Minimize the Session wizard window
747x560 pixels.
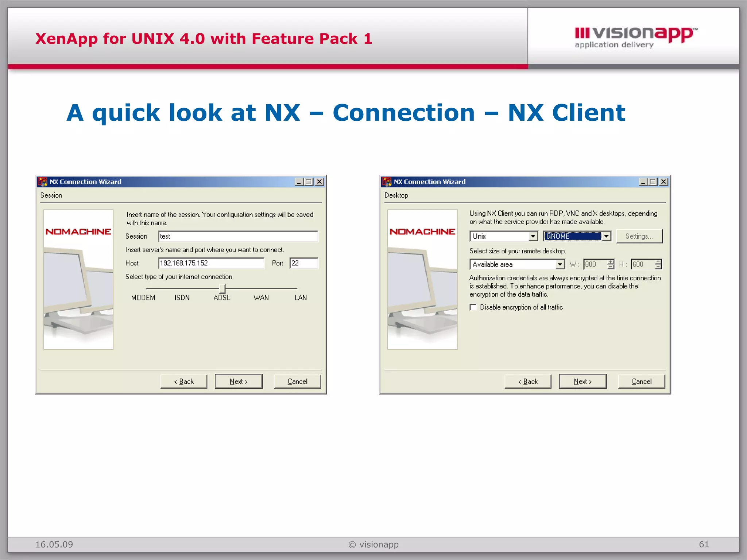299,182
